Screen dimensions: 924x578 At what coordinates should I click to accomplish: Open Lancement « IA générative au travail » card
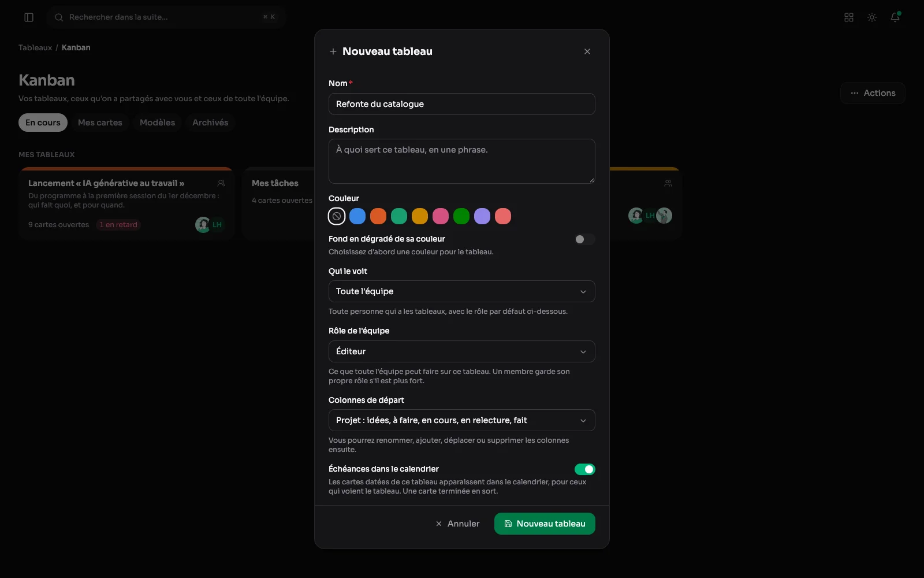(x=126, y=203)
